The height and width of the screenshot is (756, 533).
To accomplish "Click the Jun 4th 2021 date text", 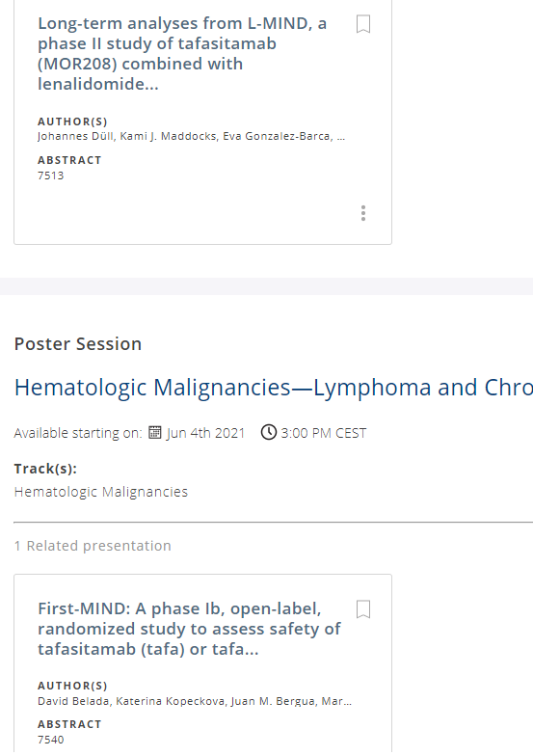I will click(206, 433).
